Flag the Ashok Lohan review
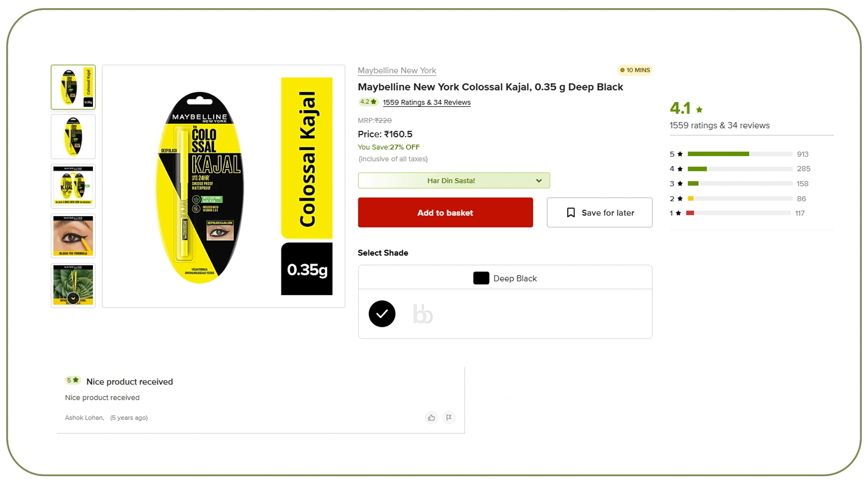Viewport: 868px width, 484px height. point(449,418)
